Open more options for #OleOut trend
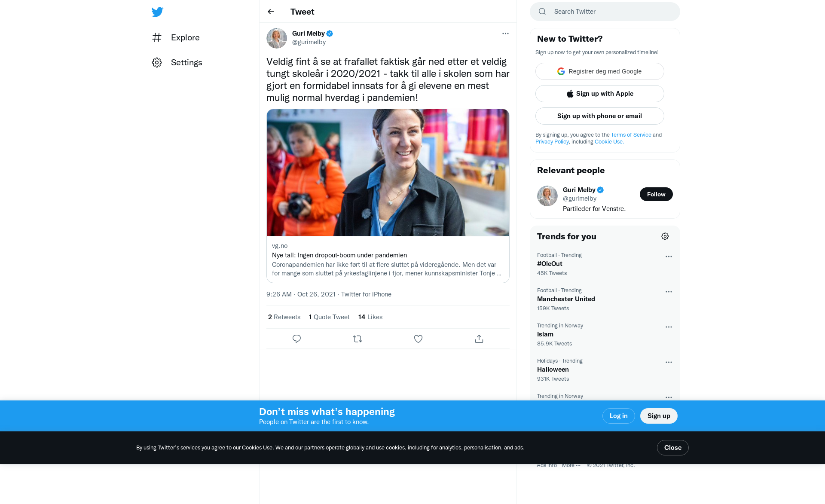The width and height of the screenshot is (825, 504). (x=668, y=257)
